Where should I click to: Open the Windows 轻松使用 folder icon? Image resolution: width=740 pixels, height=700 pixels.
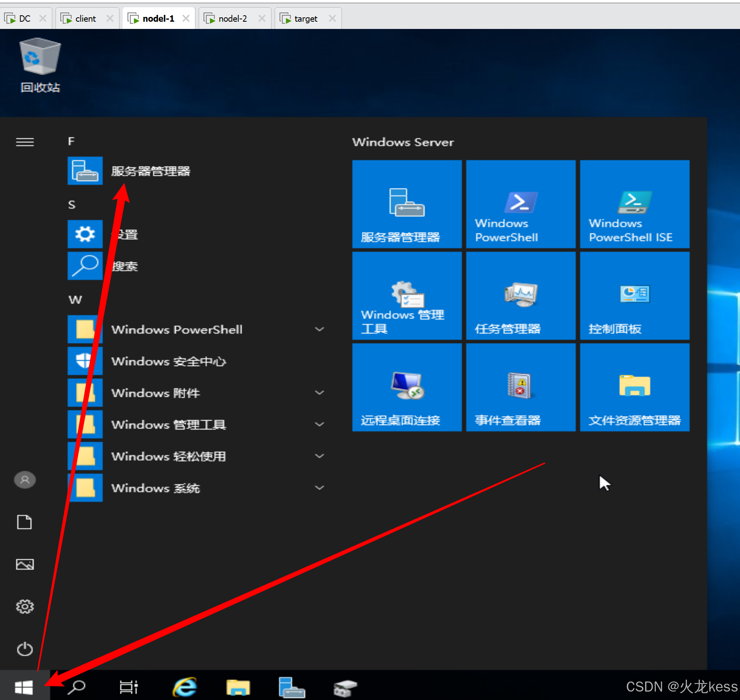pyautogui.click(x=85, y=456)
